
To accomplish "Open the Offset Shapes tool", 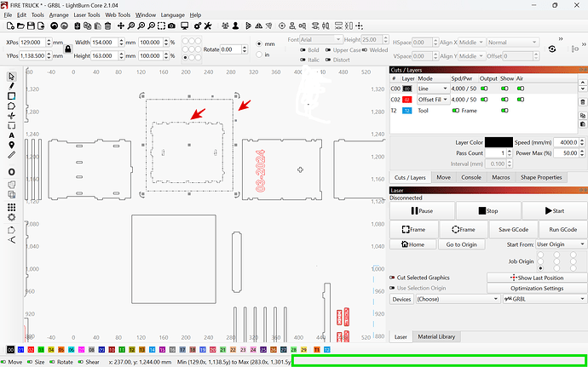I will pyautogui.click(x=11, y=172).
